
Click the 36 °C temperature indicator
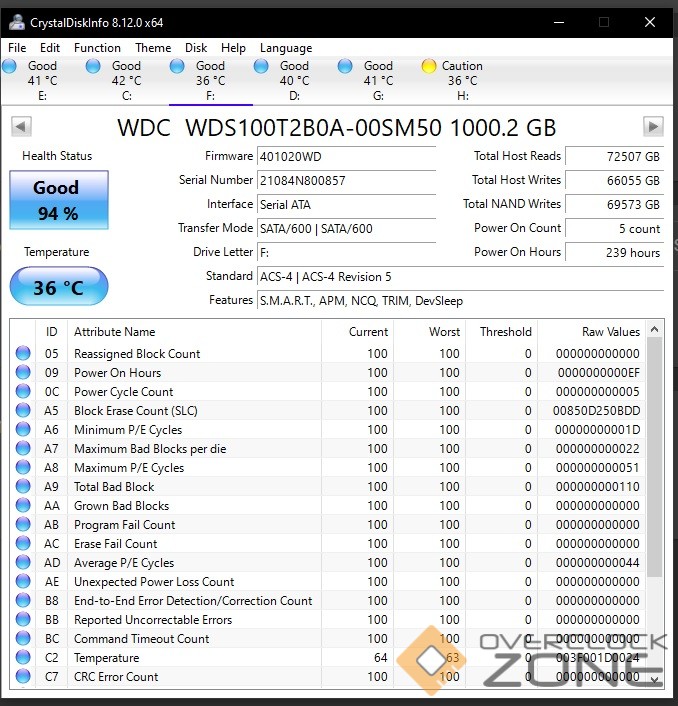coord(59,288)
